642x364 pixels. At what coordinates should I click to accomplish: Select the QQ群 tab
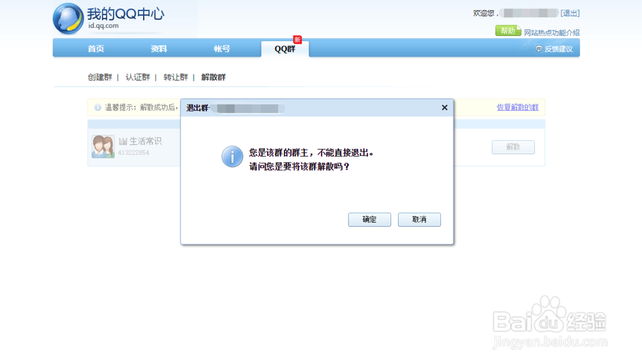coord(285,49)
